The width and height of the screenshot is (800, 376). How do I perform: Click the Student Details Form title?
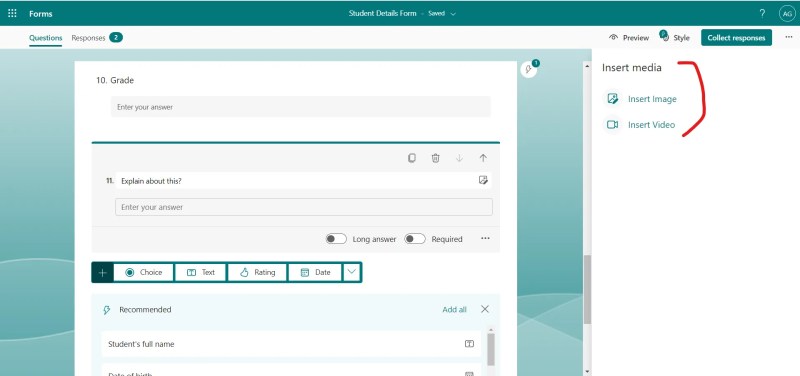coord(383,14)
